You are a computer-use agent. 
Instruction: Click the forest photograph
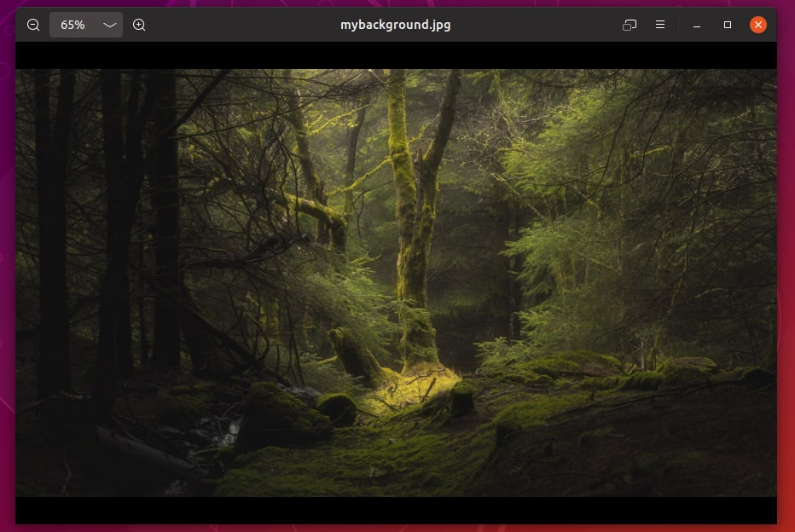click(397, 281)
